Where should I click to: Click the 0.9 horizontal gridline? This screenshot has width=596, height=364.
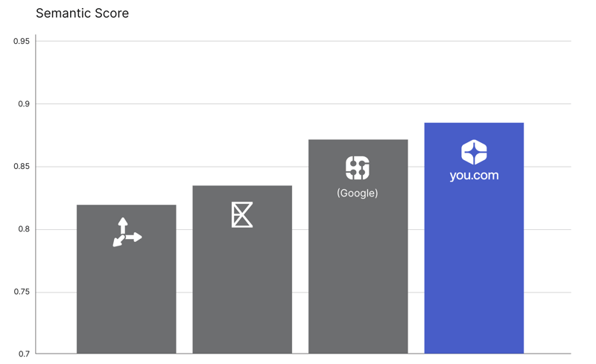pos(303,103)
